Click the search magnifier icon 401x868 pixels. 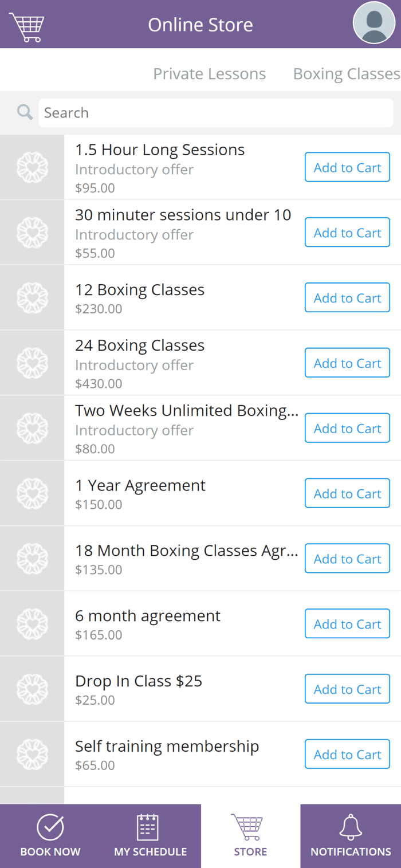coord(25,112)
